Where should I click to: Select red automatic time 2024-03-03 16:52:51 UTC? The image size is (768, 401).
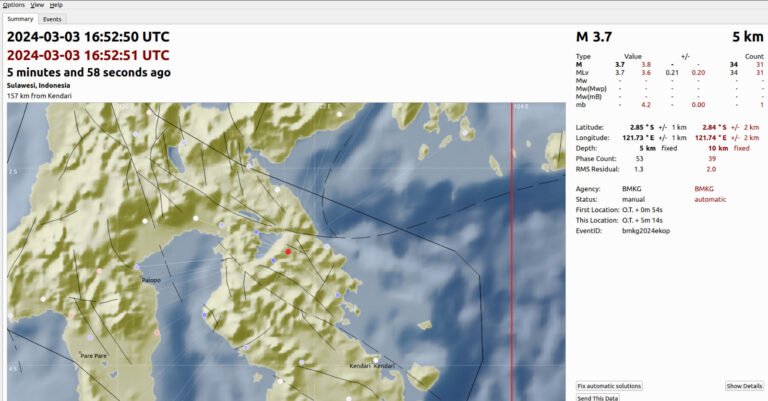click(x=88, y=55)
